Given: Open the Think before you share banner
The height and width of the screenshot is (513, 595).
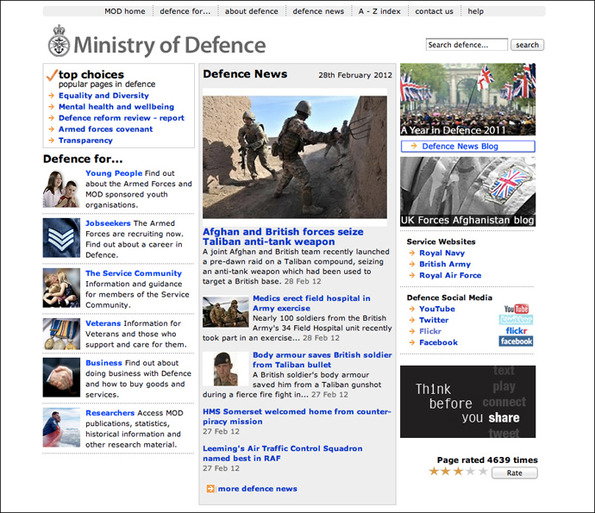Looking at the screenshot, I should click(468, 401).
